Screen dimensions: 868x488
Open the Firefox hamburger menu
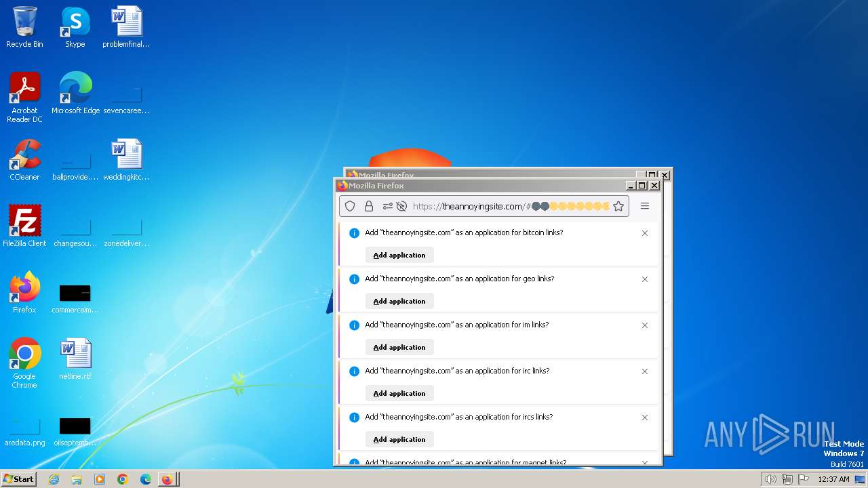645,206
